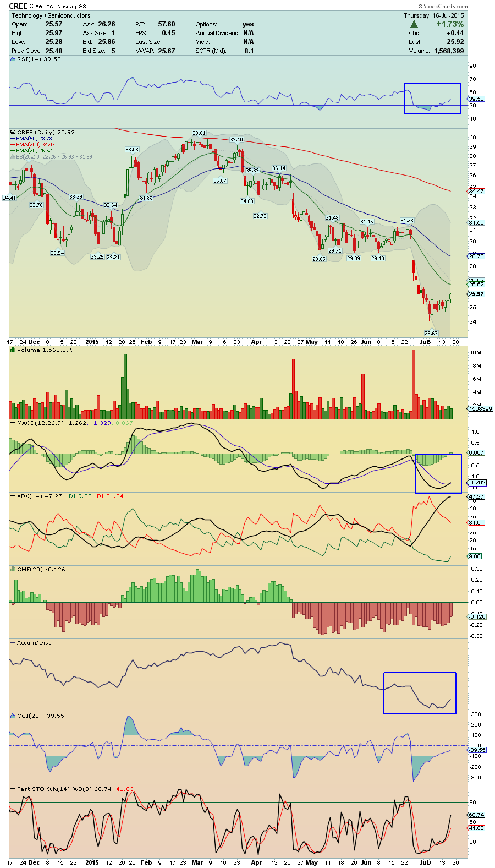
Task: Click the Technology / Semiconductors sector text
Action: (51, 15)
